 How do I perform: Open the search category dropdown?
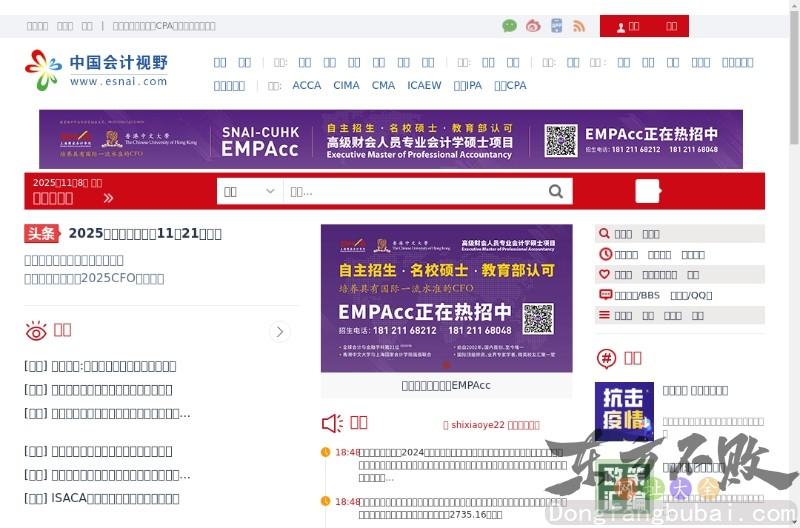coord(249,191)
